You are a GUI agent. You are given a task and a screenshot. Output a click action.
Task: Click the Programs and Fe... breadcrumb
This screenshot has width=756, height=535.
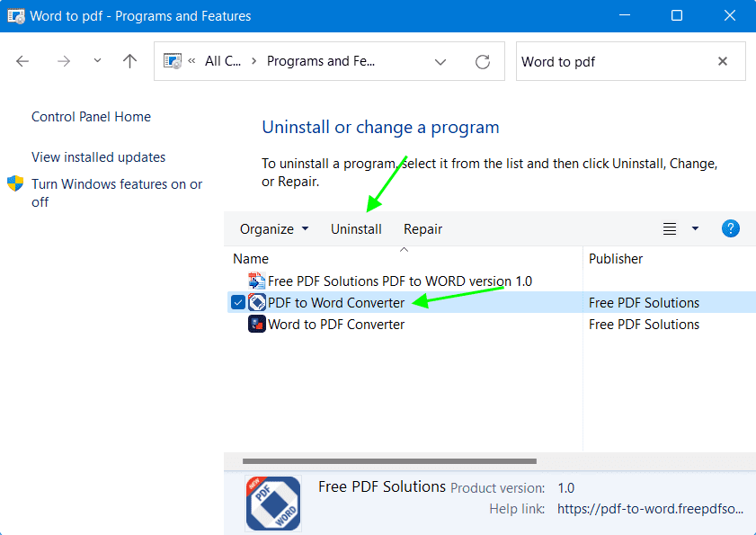pos(321,61)
